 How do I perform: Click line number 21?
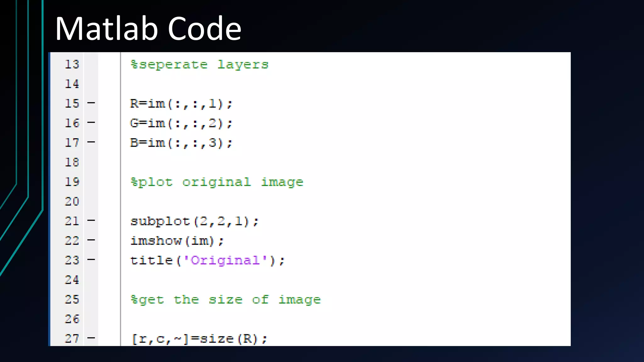pos(72,221)
